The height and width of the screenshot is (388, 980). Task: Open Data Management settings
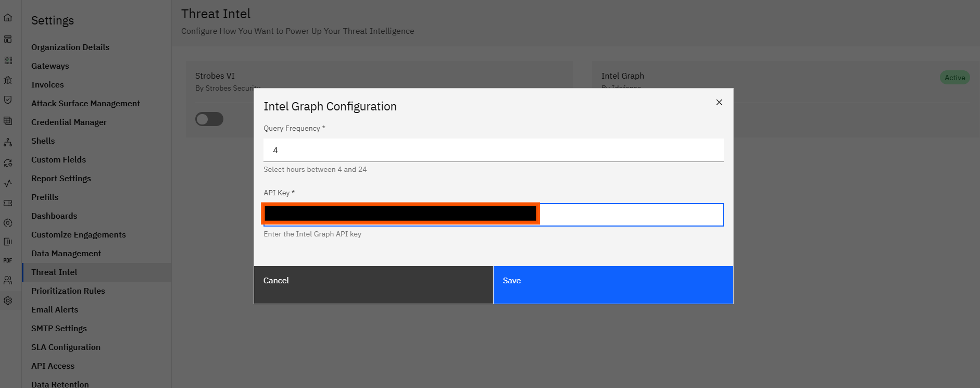66,253
